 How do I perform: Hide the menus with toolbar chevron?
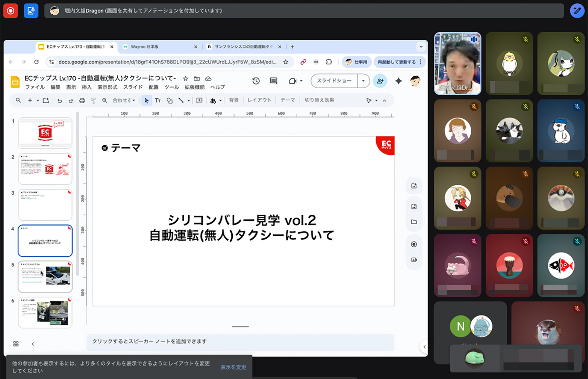(384, 100)
